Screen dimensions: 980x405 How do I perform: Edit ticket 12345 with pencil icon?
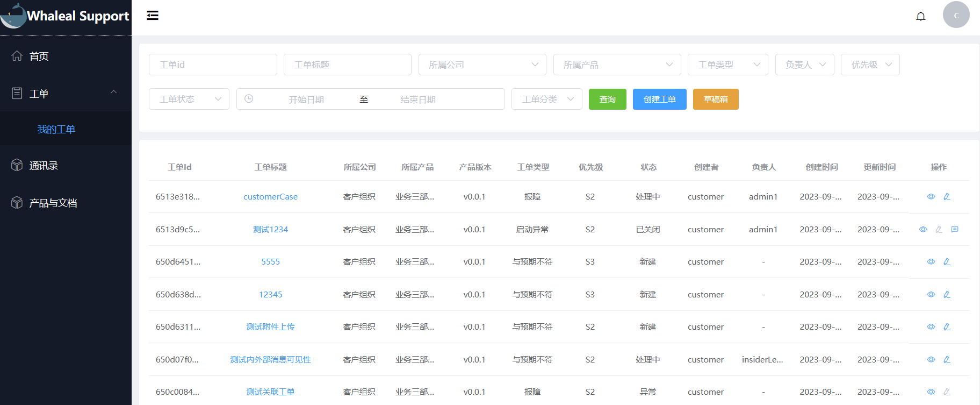(x=947, y=295)
